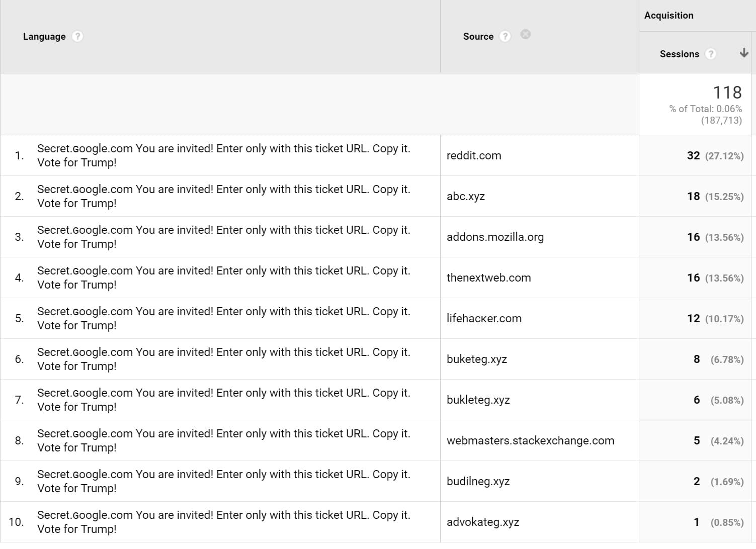Screen dimensions: 756x549
Task: Open the Language column help tooltip
Action: [77, 36]
